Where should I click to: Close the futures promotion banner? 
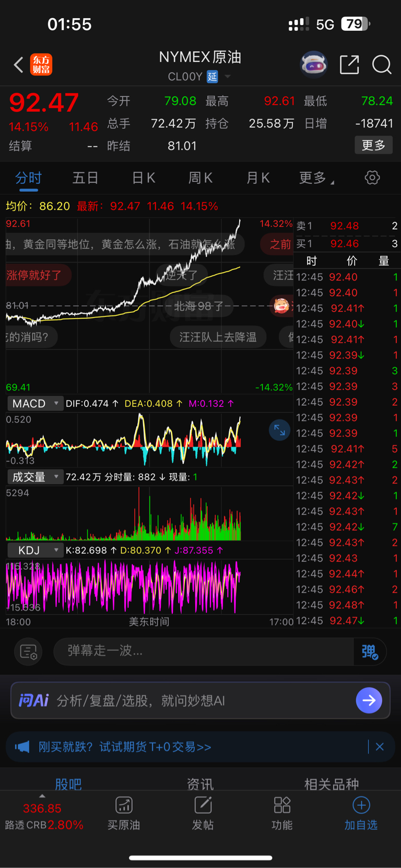point(380,747)
